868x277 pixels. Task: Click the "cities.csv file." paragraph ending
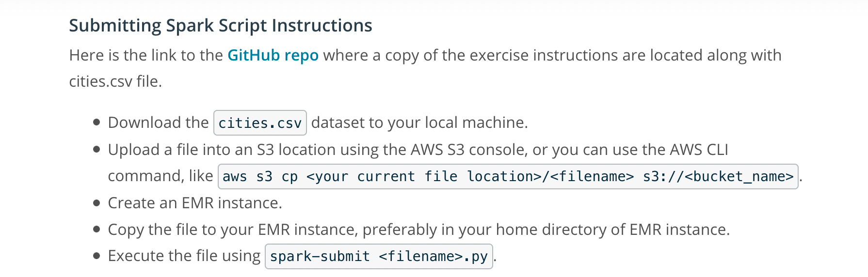pos(115,81)
